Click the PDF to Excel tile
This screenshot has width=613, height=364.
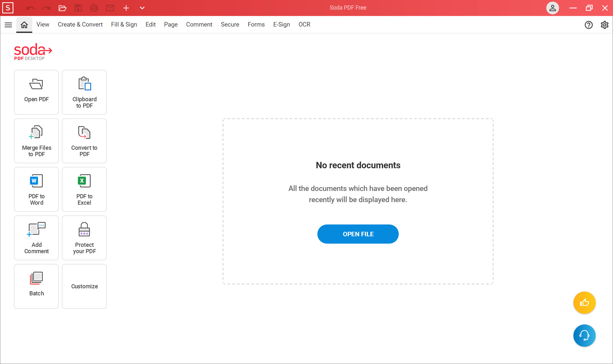coord(84,189)
